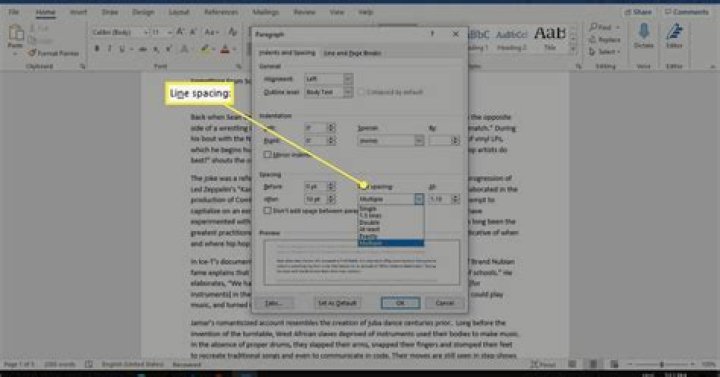Click the Paragraph dialog help button
This screenshot has height=377, width=720.
(x=432, y=34)
